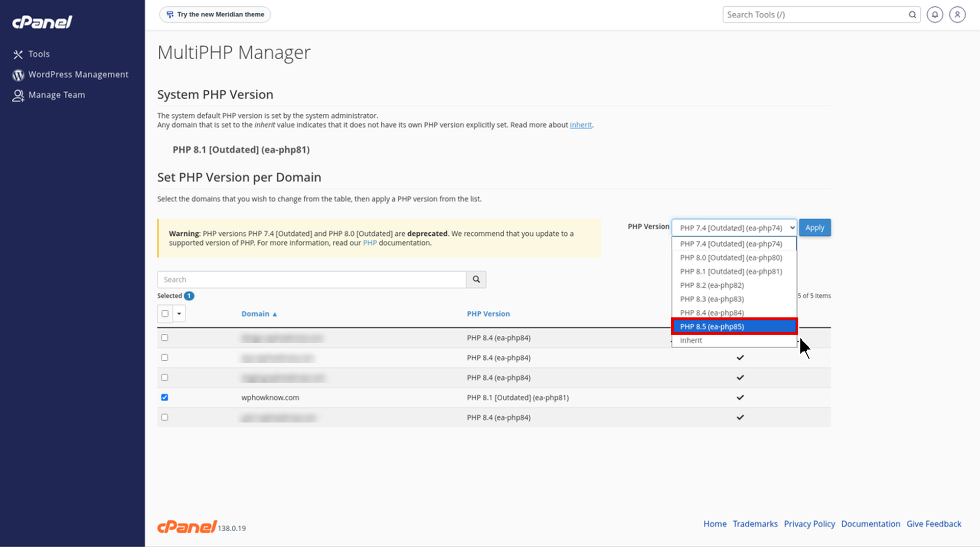Check the second domain row checkbox
Image resolution: width=980 pixels, height=547 pixels.
pyautogui.click(x=164, y=358)
